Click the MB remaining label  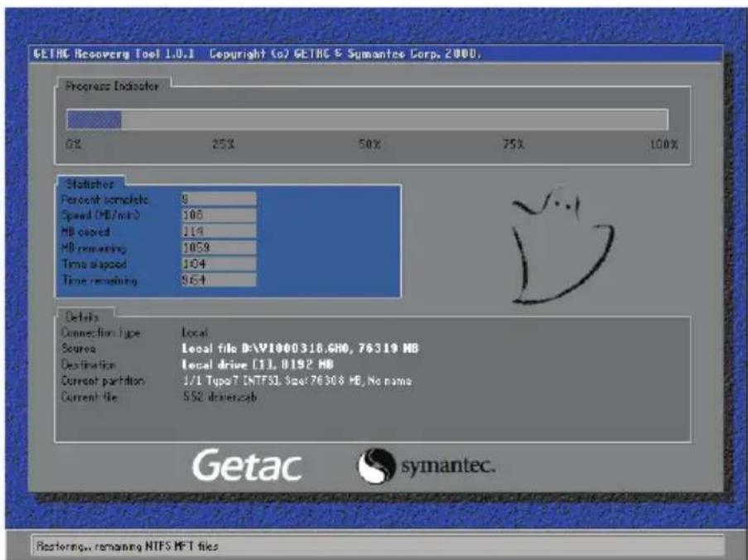click(94, 248)
